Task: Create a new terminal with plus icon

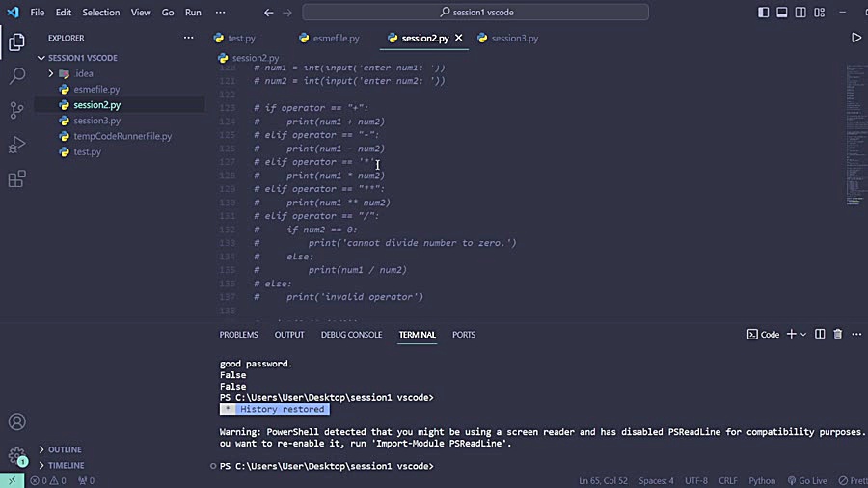Action: pyautogui.click(x=792, y=335)
